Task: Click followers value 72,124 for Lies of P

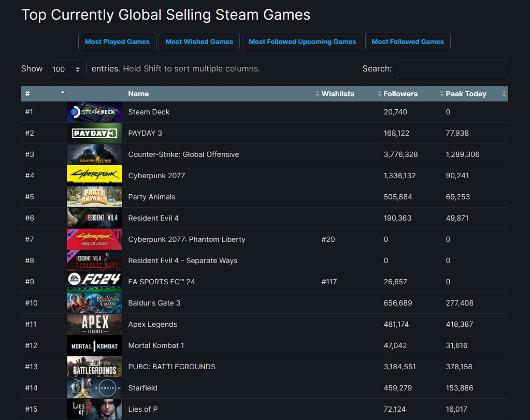Action: (x=394, y=409)
